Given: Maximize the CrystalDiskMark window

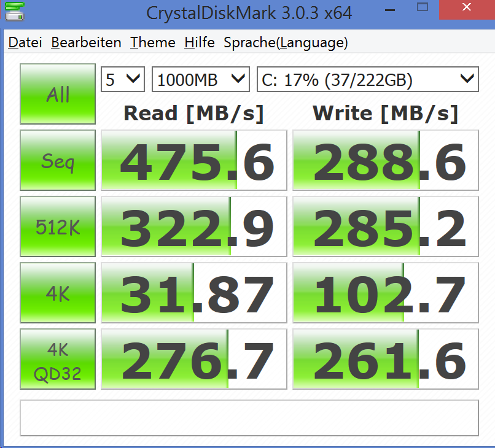Looking at the screenshot, I should pyautogui.click(x=423, y=7).
